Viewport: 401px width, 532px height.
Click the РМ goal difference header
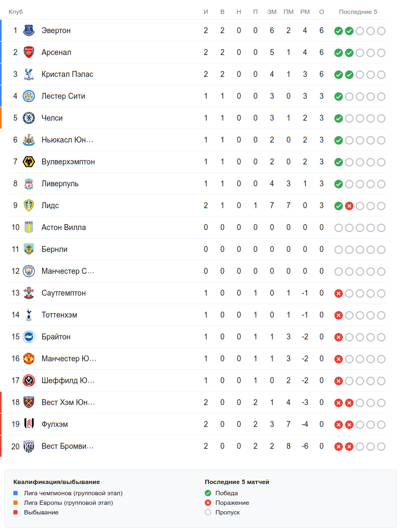[x=305, y=12]
